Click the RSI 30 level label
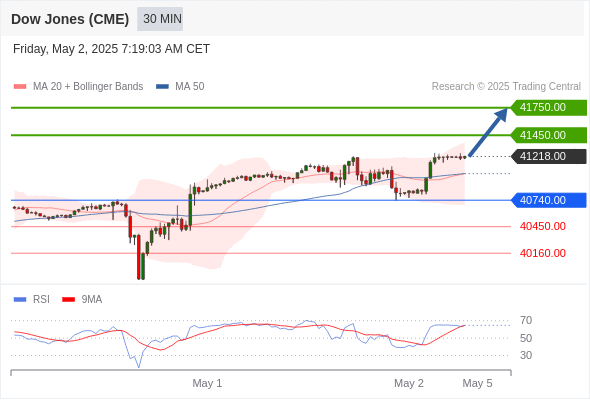This screenshot has height=400, width=590. pyautogui.click(x=526, y=355)
